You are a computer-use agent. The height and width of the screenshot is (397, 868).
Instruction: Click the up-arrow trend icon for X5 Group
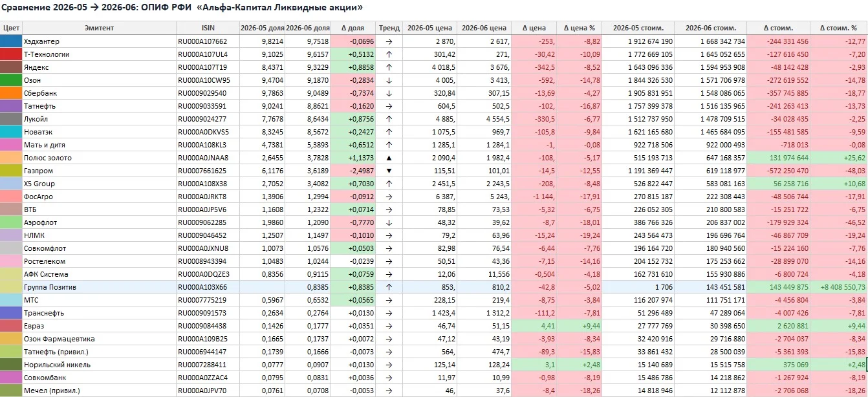pos(389,184)
